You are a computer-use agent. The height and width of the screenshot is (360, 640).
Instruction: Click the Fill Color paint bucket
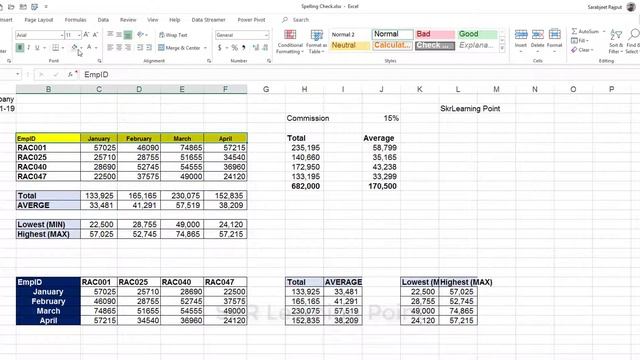click(x=74, y=48)
